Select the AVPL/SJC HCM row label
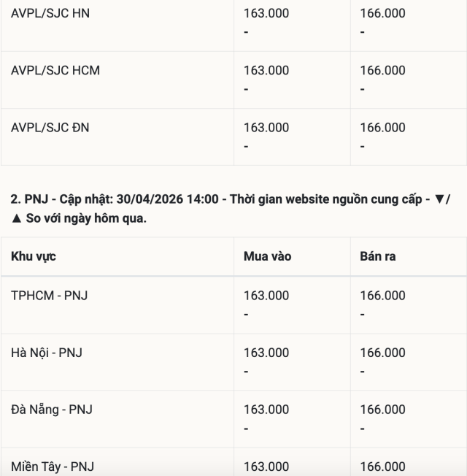The width and height of the screenshot is (467, 476). [x=55, y=71]
